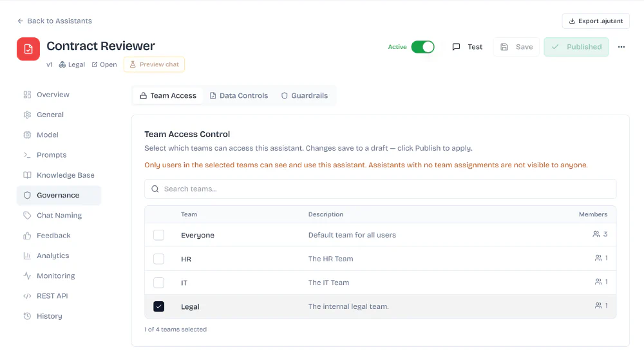Image resolution: width=644 pixels, height=354 pixels.
Task: Click the Published button
Action: point(576,47)
